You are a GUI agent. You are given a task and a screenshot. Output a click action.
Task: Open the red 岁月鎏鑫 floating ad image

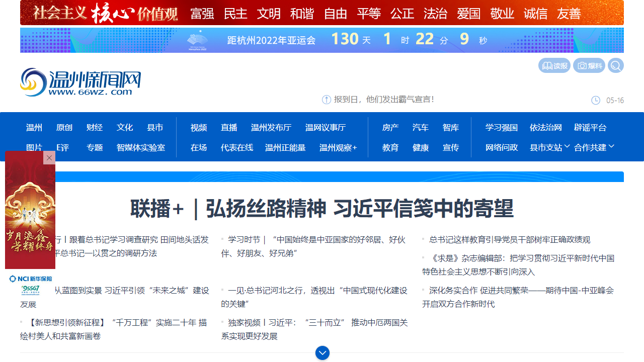coord(30,210)
